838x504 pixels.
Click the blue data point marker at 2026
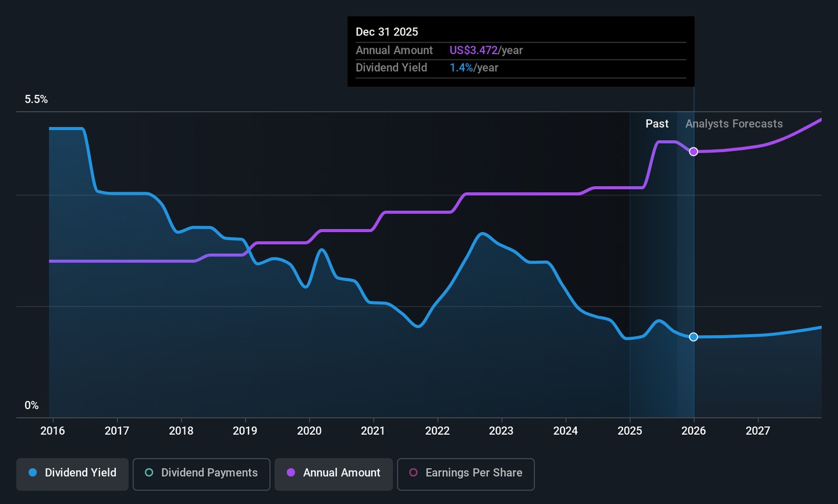tap(693, 337)
